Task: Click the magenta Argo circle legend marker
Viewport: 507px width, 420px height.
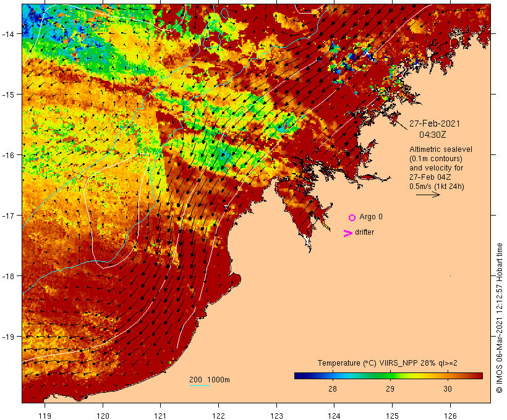Action: coord(352,217)
